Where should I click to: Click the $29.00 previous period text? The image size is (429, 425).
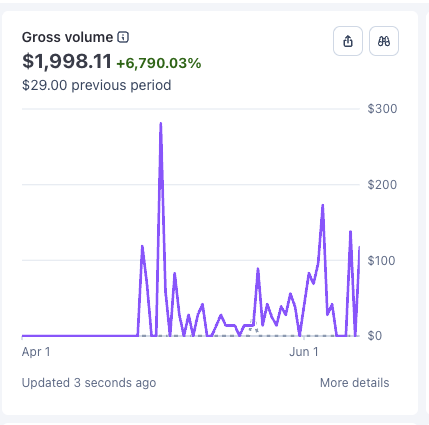click(x=97, y=85)
